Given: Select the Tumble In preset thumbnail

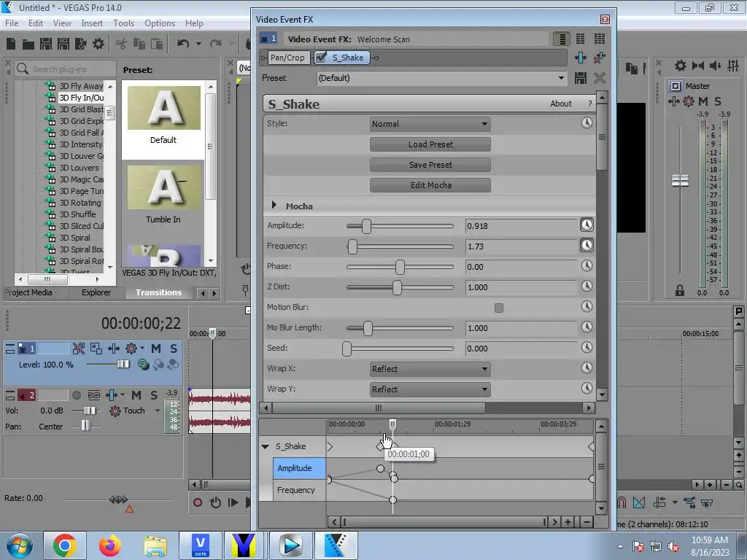Looking at the screenshot, I should 163,187.
